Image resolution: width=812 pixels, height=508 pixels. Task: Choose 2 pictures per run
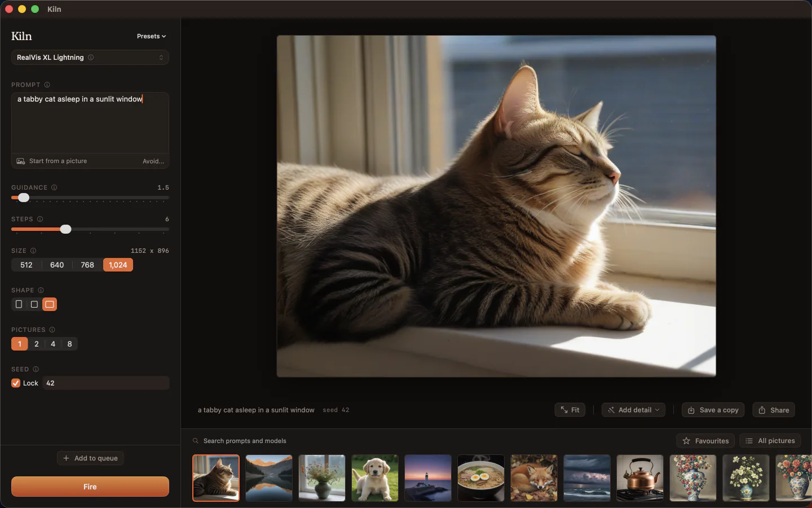(37, 344)
